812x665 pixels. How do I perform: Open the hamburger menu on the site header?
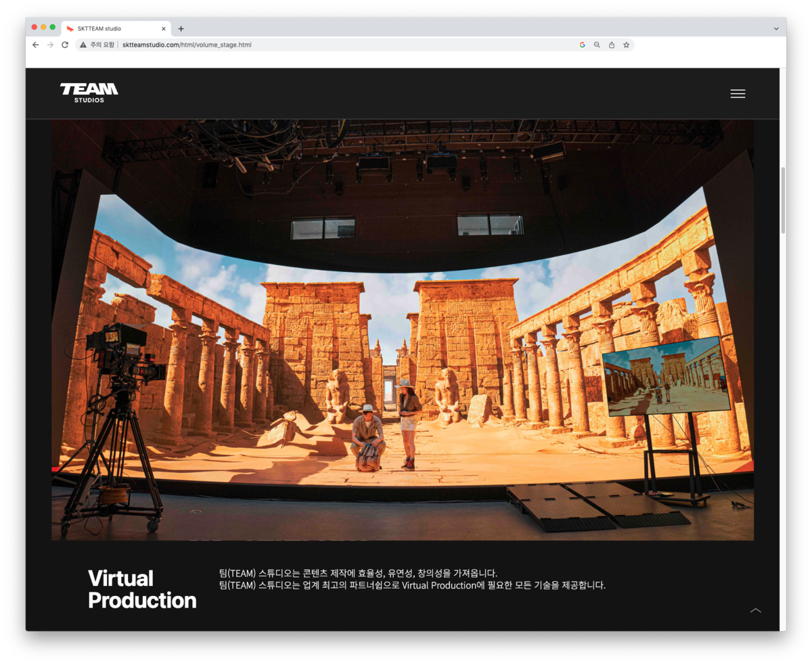(x=738, y=94)
